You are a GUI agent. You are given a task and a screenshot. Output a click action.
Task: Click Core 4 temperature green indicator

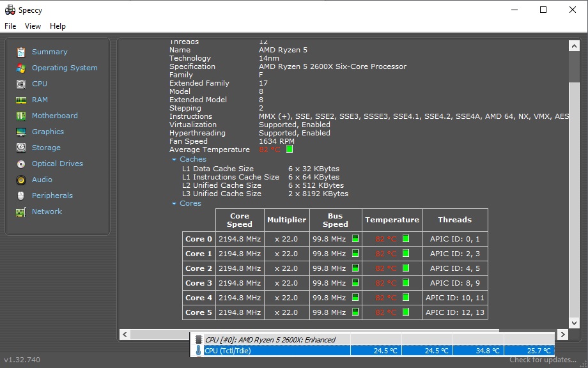[x=406, y=297]
